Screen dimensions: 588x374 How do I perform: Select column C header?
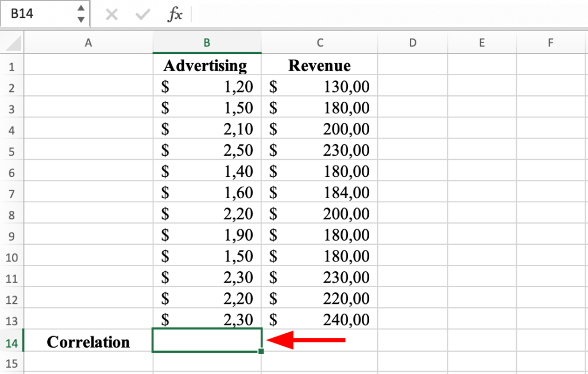click(x=319, y=43)
